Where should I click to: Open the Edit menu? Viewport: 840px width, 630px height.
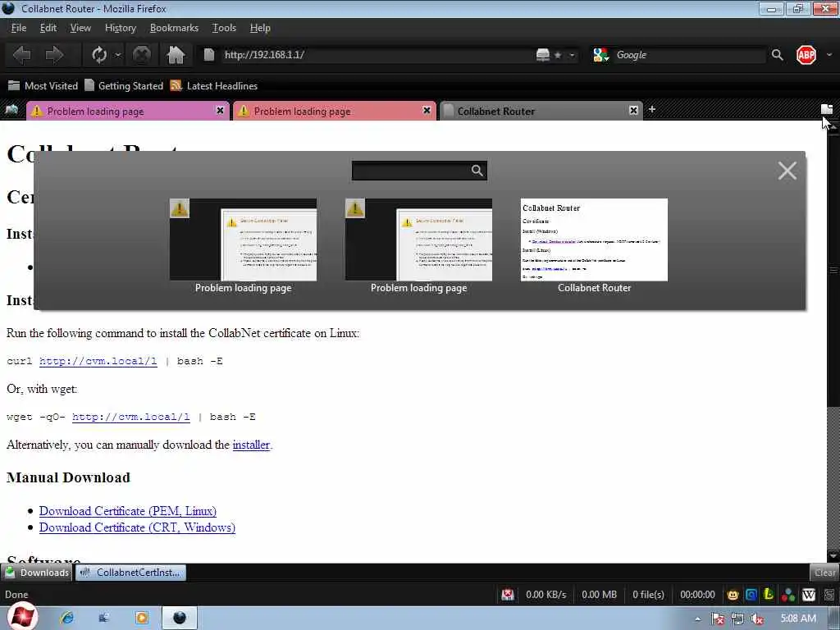48,28
